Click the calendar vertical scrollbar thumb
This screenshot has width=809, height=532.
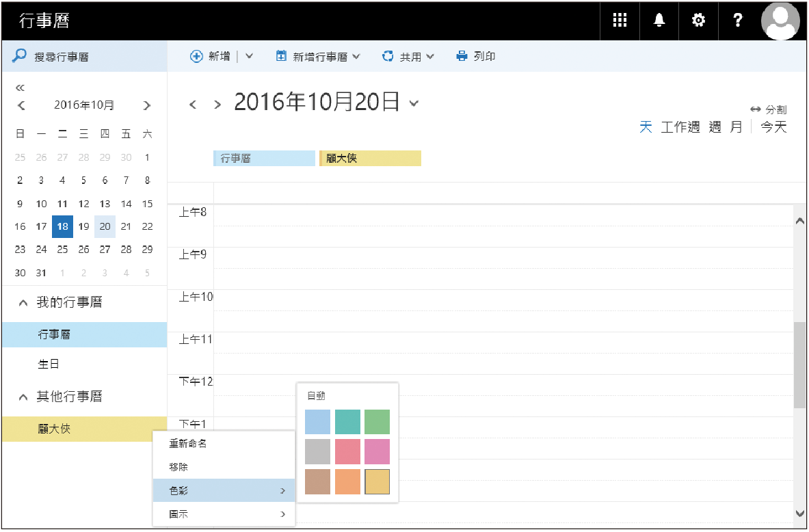click(799, 365)
